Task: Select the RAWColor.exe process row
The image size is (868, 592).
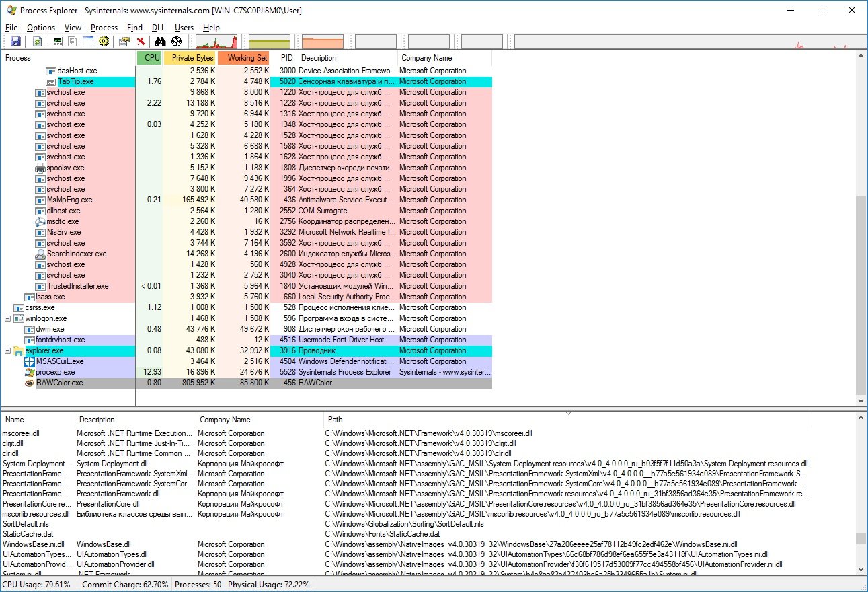Action: pos(60,383)
